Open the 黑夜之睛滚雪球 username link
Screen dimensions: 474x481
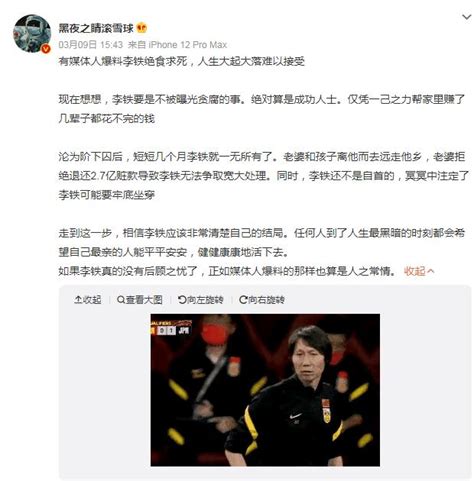pyautogui.click(x=96, y=28)
